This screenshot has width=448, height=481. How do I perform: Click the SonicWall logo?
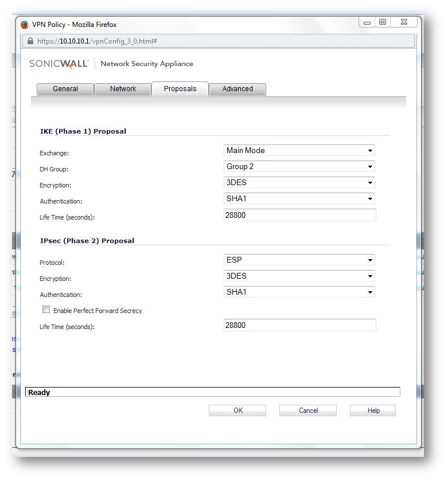point(59,64)
